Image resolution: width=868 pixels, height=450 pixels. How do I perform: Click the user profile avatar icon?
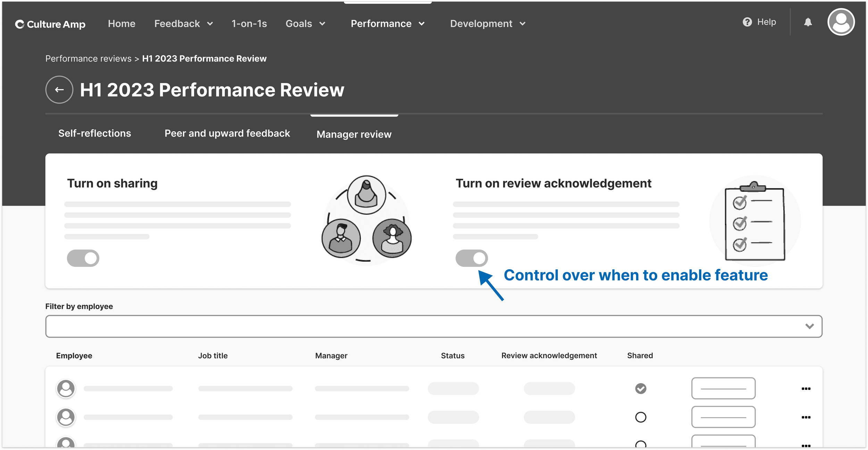coord(841,22)
